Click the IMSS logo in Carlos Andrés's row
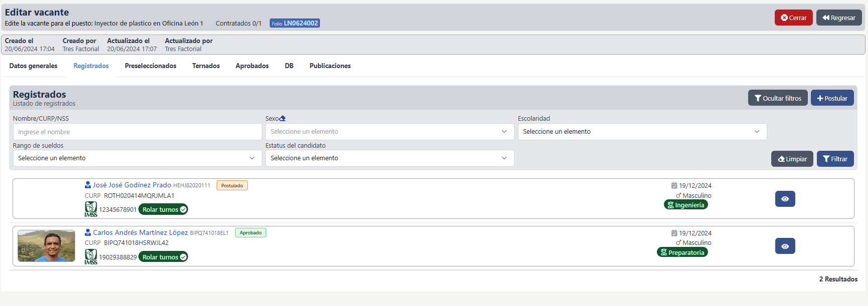The height and width of the screenshot is (306, 868). click(x=91, y=256)
